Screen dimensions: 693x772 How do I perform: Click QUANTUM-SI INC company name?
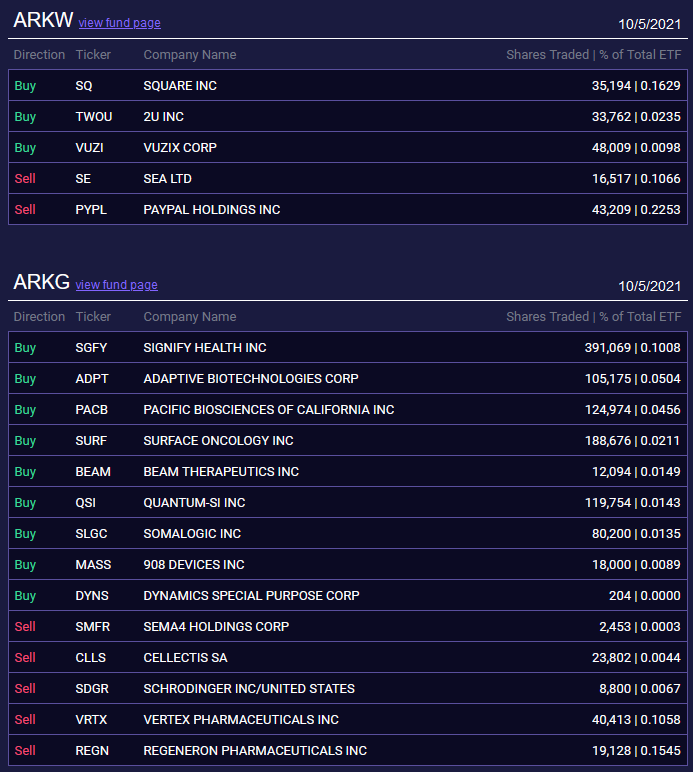[x=194, y=503]
